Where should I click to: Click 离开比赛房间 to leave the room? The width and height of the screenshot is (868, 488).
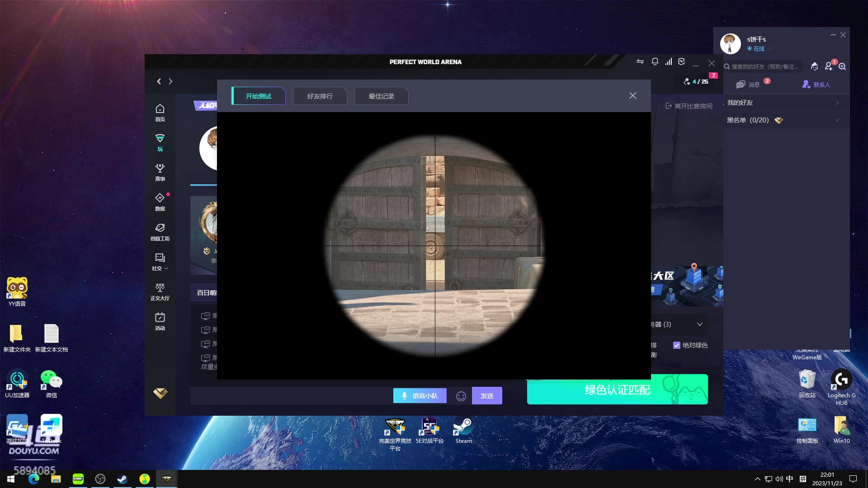(689, 106)
